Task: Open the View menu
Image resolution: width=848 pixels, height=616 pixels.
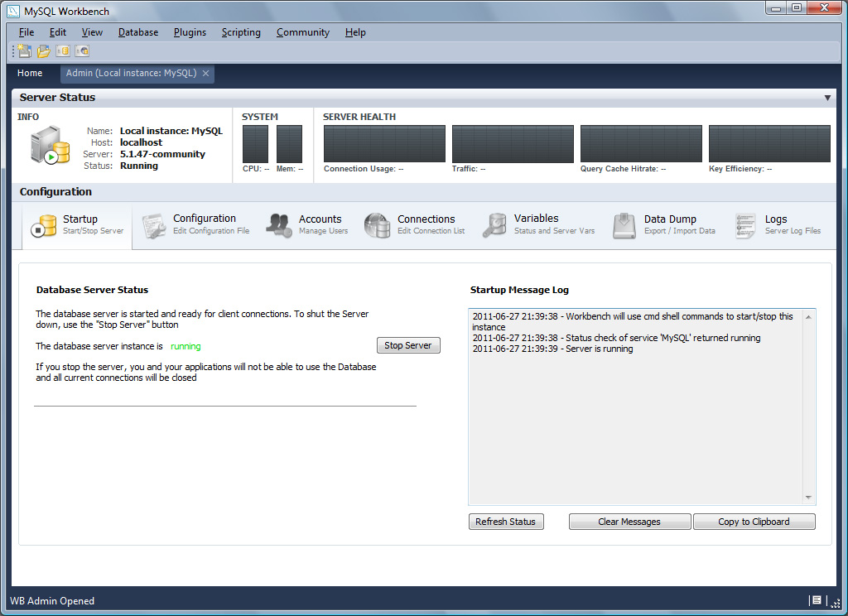Action: pyautogui.click(x=92, y=32)
